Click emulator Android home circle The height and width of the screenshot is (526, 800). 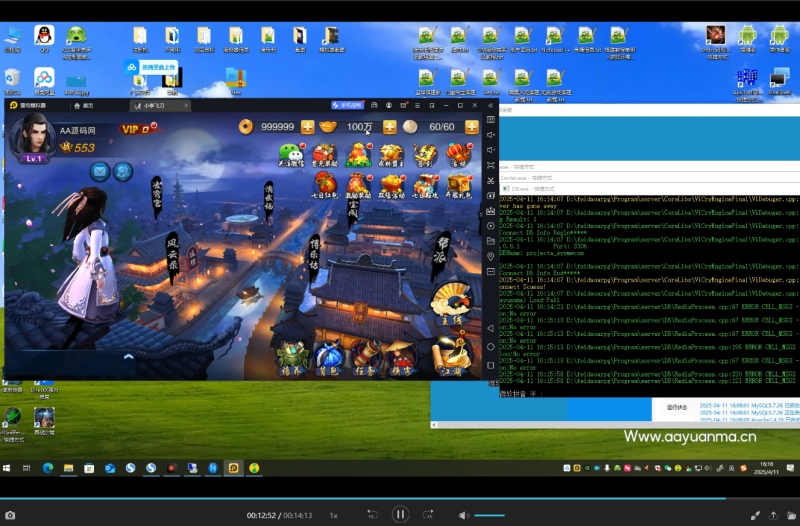click(491, 347)
